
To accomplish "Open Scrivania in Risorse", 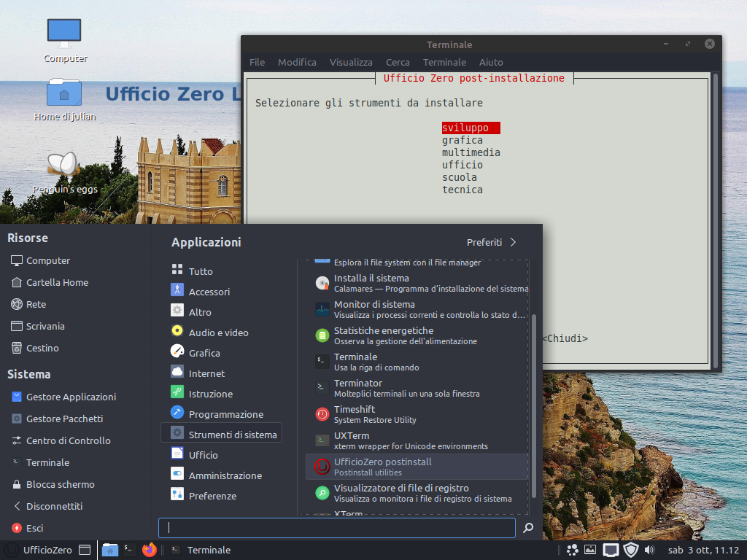I will tap(38, 326).
